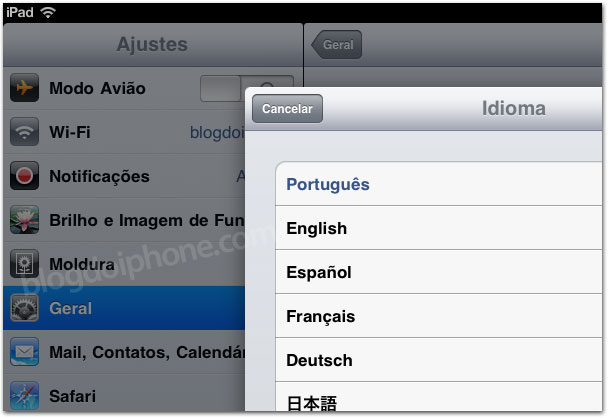Select Português as the language

tap(438, 184)
